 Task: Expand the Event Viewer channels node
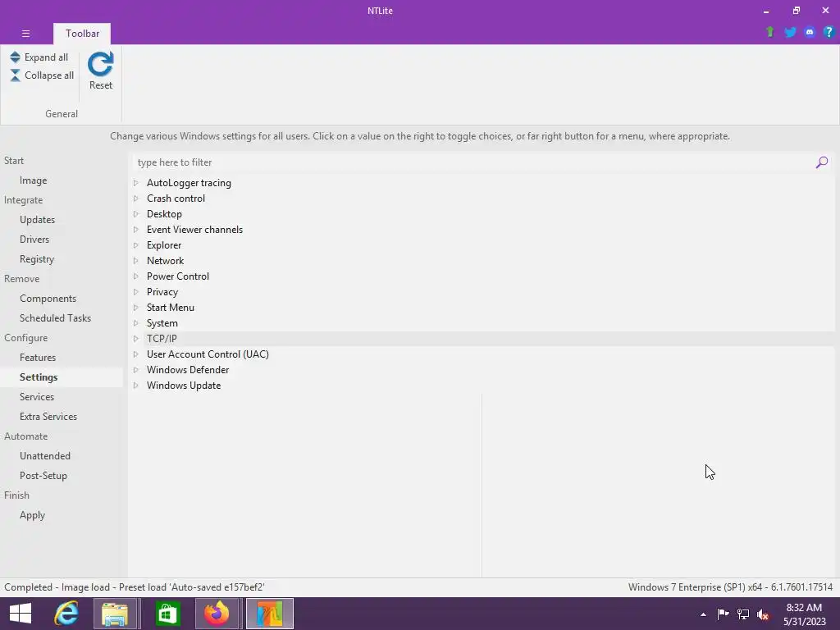136,230
